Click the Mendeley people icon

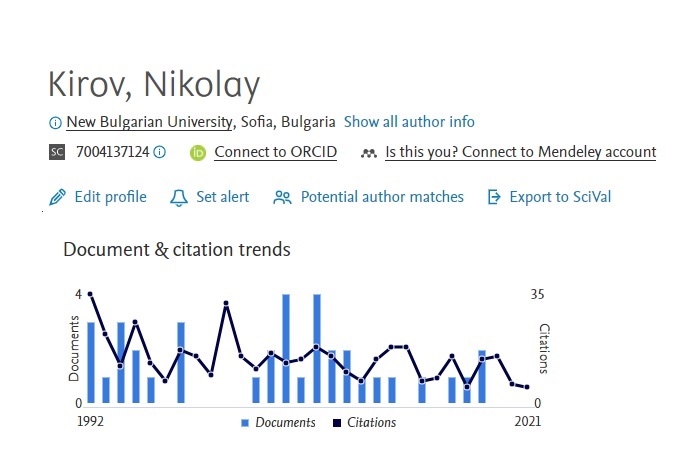coord(369,153)
